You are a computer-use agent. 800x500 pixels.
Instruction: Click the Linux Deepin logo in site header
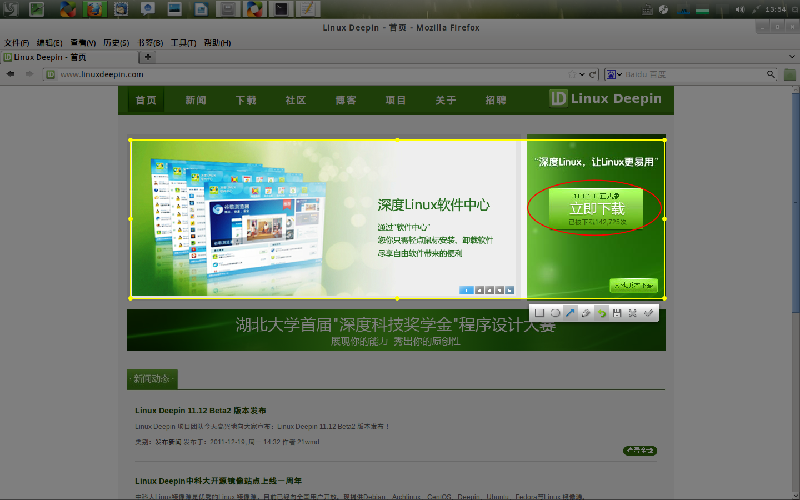606,98
